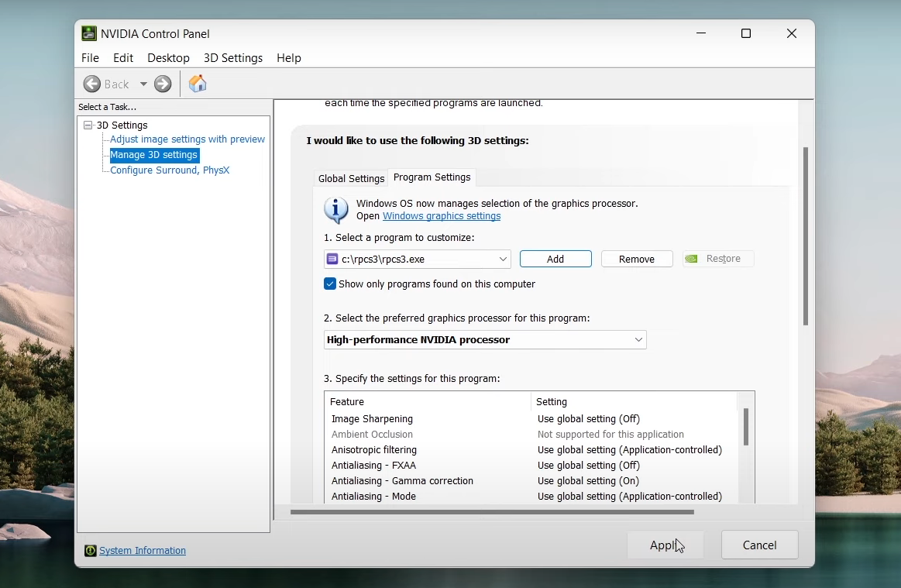
Task: Open the Help menu
Action: tap(288, 58)
